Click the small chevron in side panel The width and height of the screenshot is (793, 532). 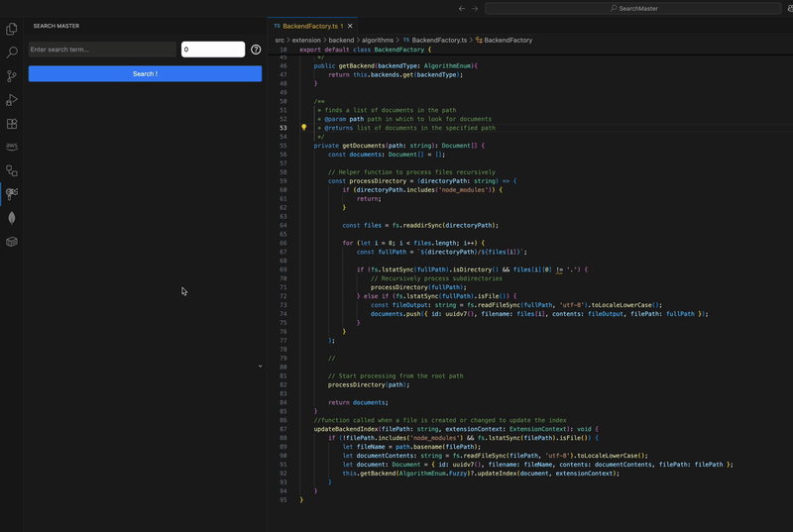click(x=260, y=367)
